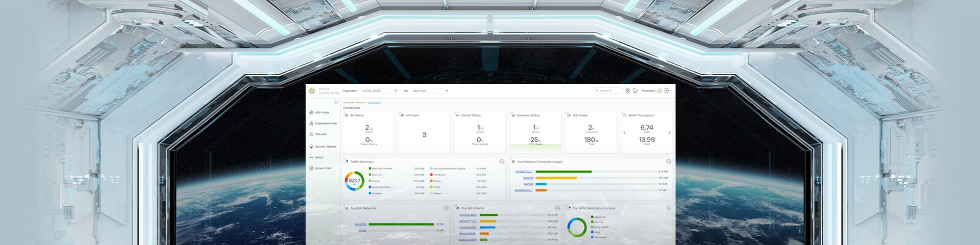This screenshot has width=980, height=245.
Task: Open Site-wide menu in the sidebar
Action: click(x=320, y=134)
